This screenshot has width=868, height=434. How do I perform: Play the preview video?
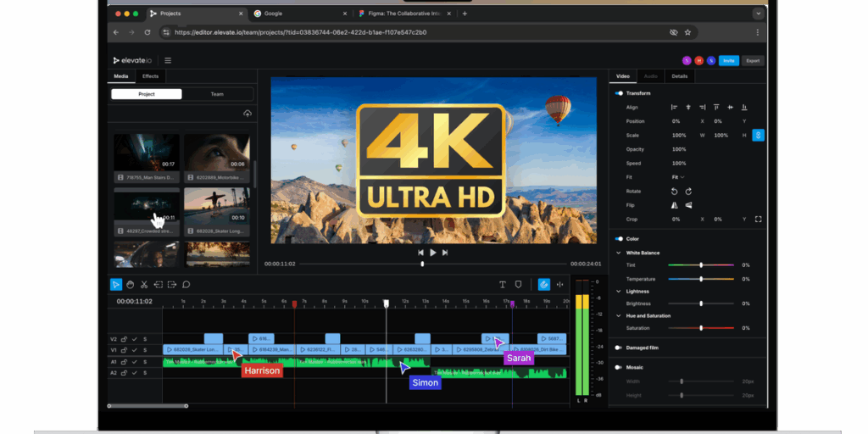pos(433,253)
